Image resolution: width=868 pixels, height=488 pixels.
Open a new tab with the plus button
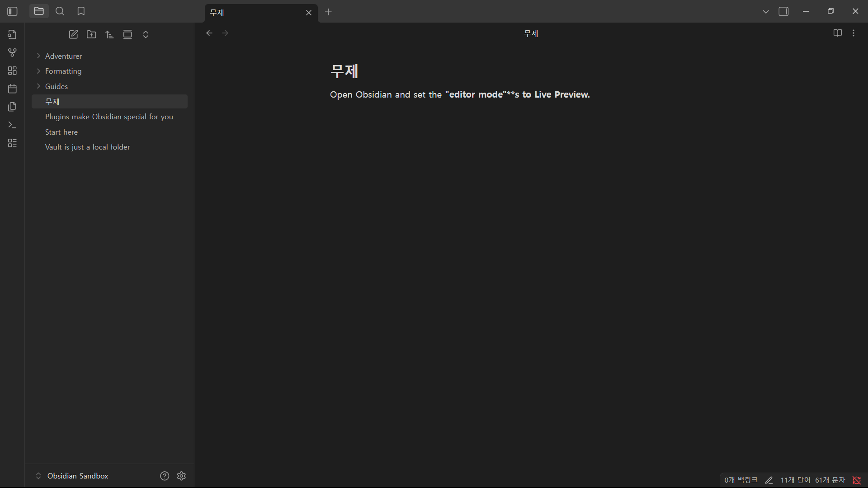tap(328, 12)
